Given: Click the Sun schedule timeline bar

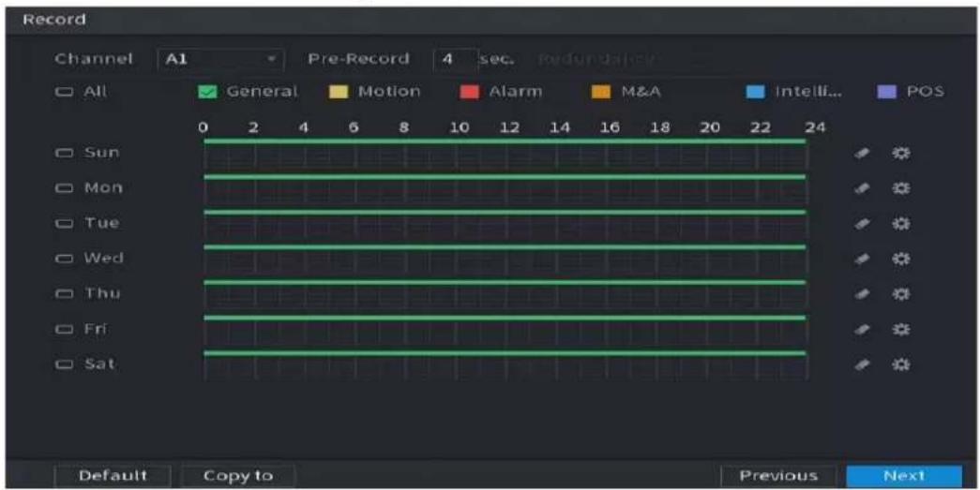Looking at the screenshot, I should (x=505, y=155).
